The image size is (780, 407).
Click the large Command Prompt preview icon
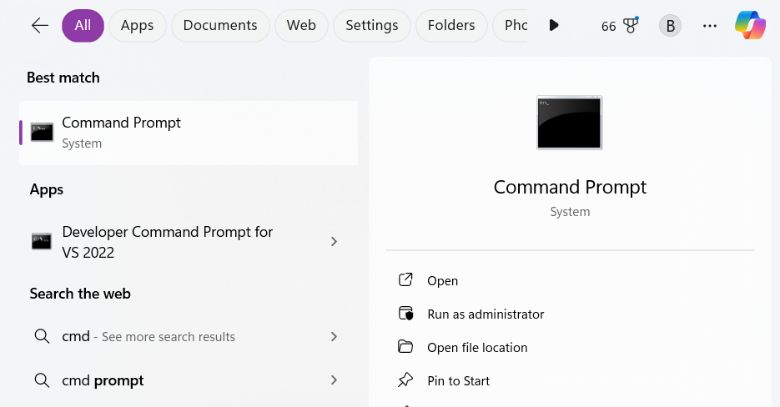569,123
